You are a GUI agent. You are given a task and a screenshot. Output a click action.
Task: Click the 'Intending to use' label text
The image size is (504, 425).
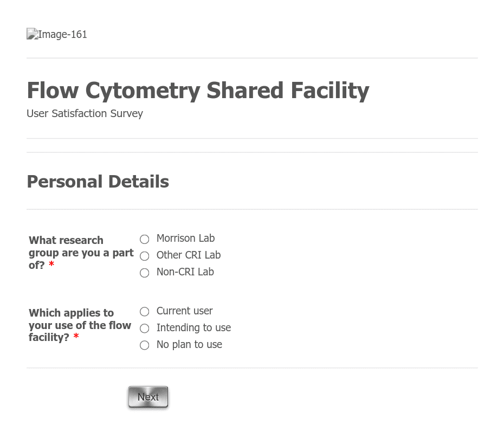193,327
